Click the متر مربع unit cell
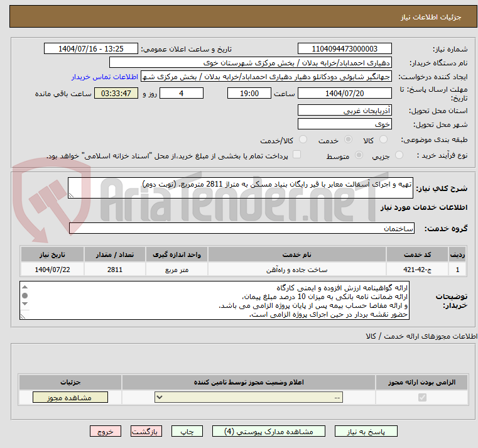 (x=177, y=270)
